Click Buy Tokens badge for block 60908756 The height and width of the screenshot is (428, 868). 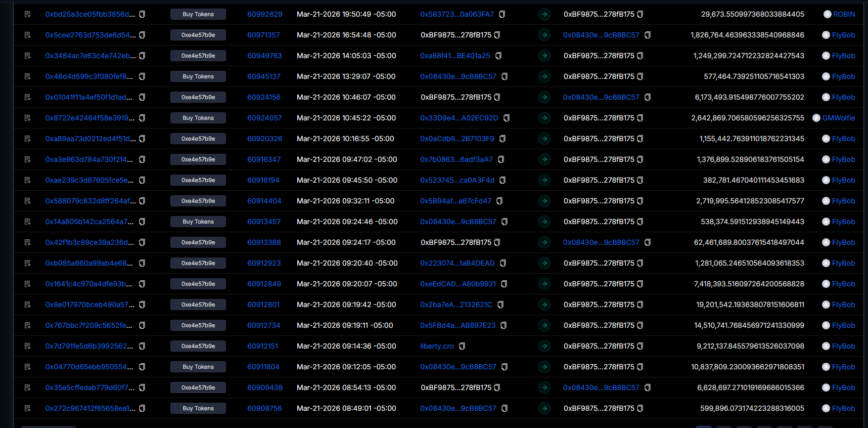point(198,408)
